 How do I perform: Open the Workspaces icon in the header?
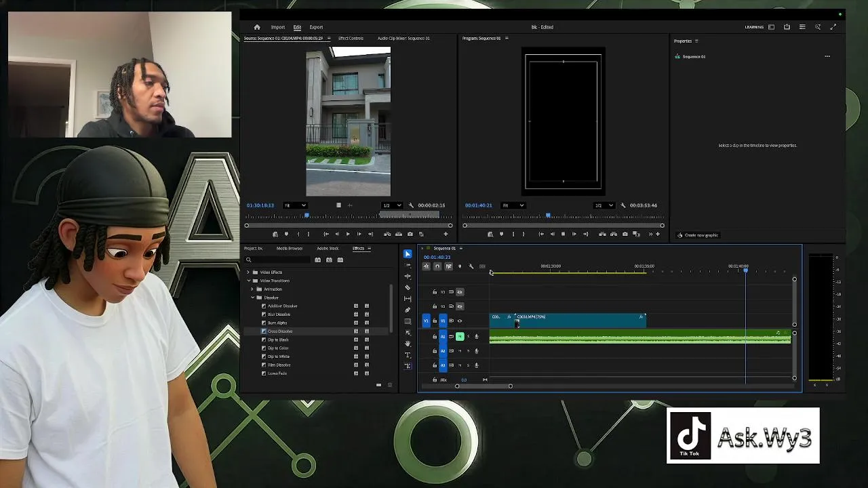[771, 27]
